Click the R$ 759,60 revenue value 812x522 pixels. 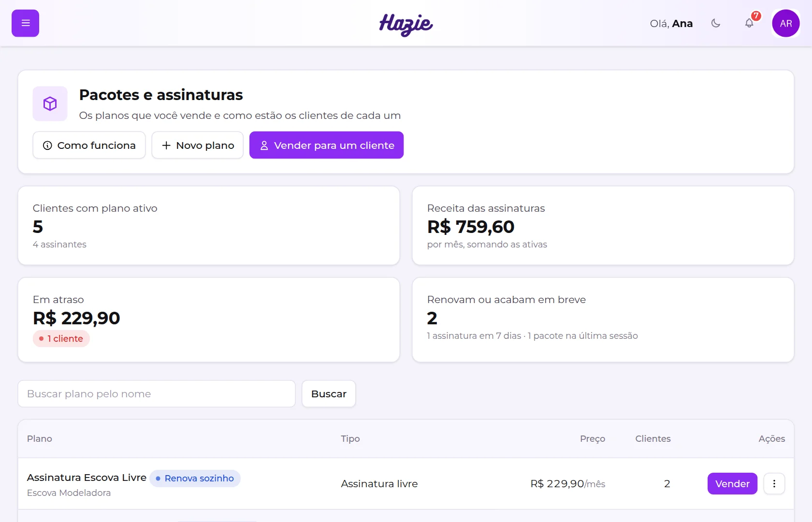click(471, 227)
